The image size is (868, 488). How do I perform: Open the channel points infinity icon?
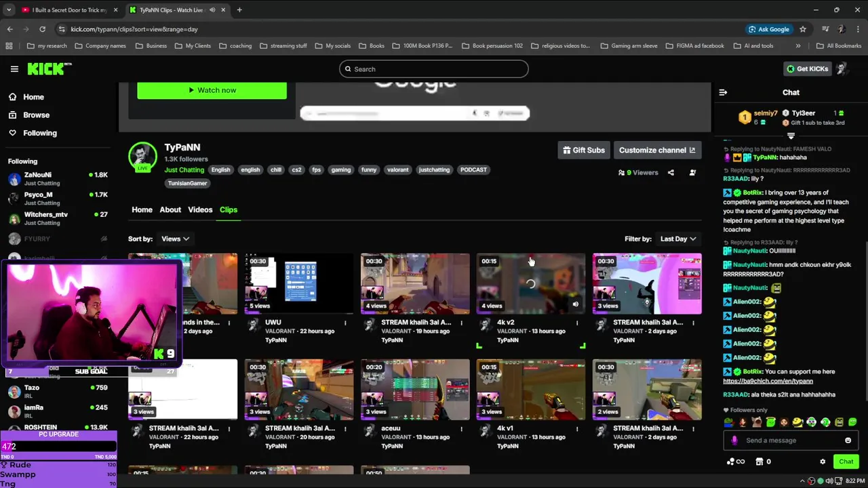736,462
